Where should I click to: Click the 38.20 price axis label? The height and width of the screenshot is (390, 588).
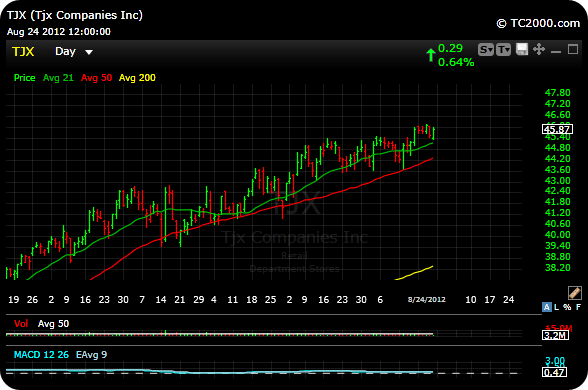tap(557, 268)
